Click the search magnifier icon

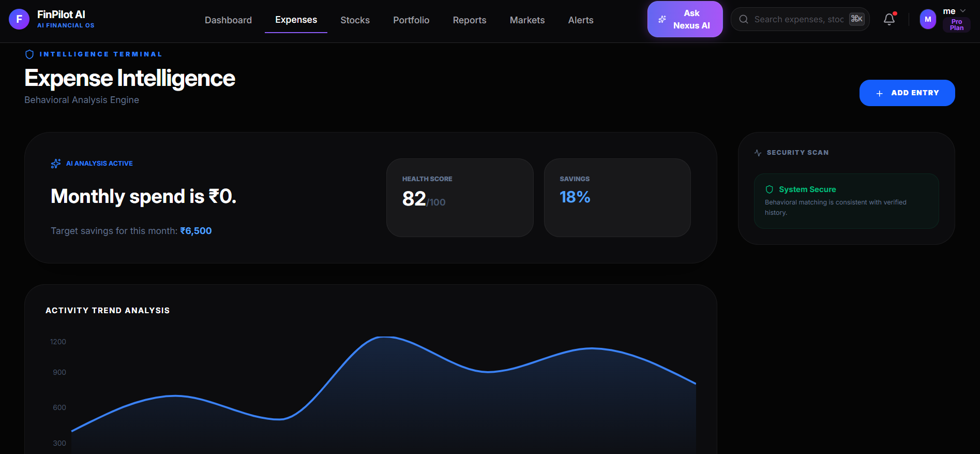744,19
